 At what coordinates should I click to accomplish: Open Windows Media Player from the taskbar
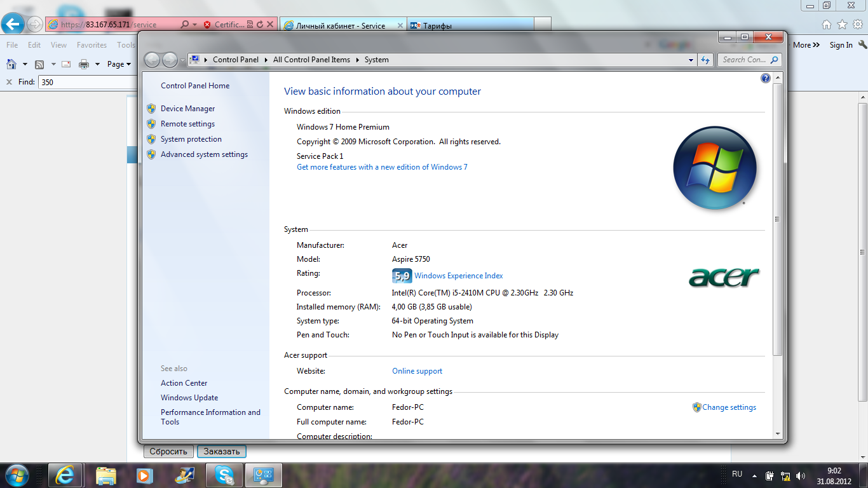(x=145, y=475)
